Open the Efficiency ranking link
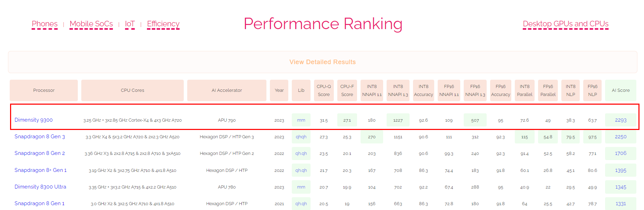The width and height of the screenshot is (644, 210). click(x=163, y=24)
